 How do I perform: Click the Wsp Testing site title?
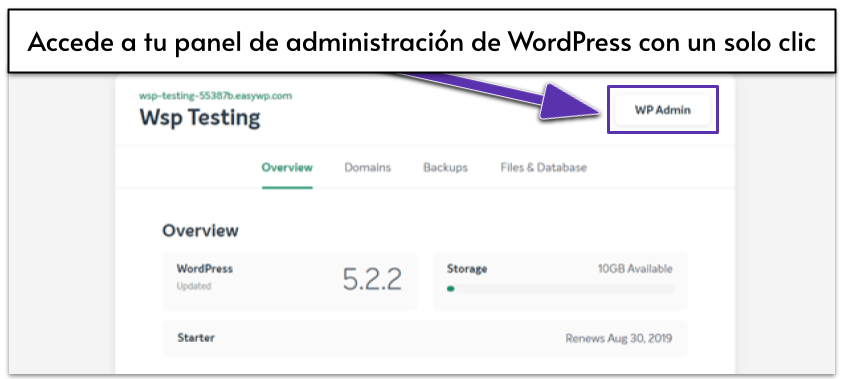[200, 117]
